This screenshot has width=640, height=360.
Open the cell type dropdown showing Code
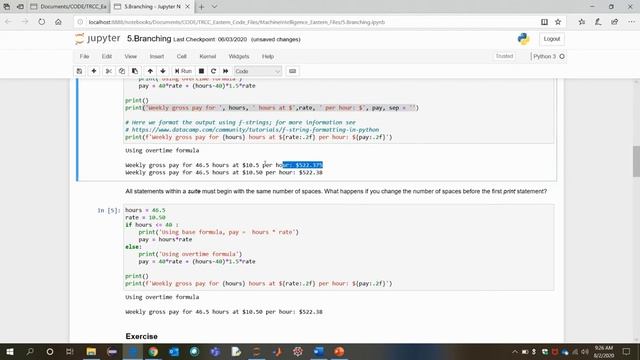[x=258, y=71]
